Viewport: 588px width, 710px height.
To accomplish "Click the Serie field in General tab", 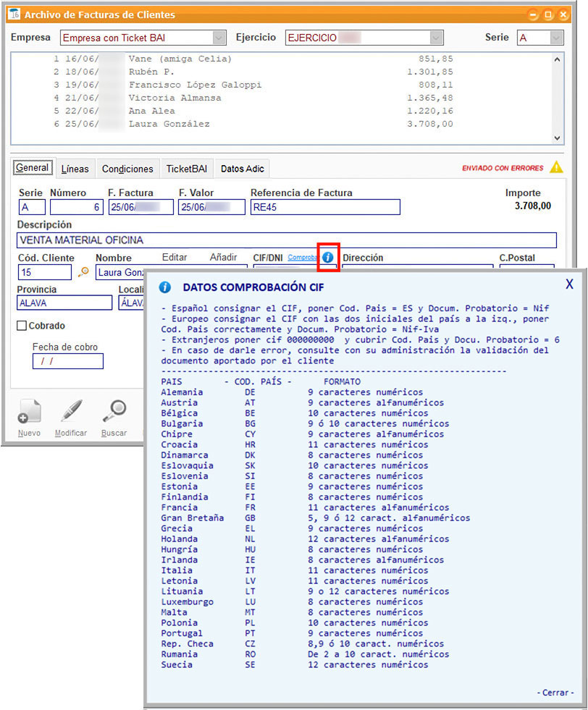I will [32, 207].
